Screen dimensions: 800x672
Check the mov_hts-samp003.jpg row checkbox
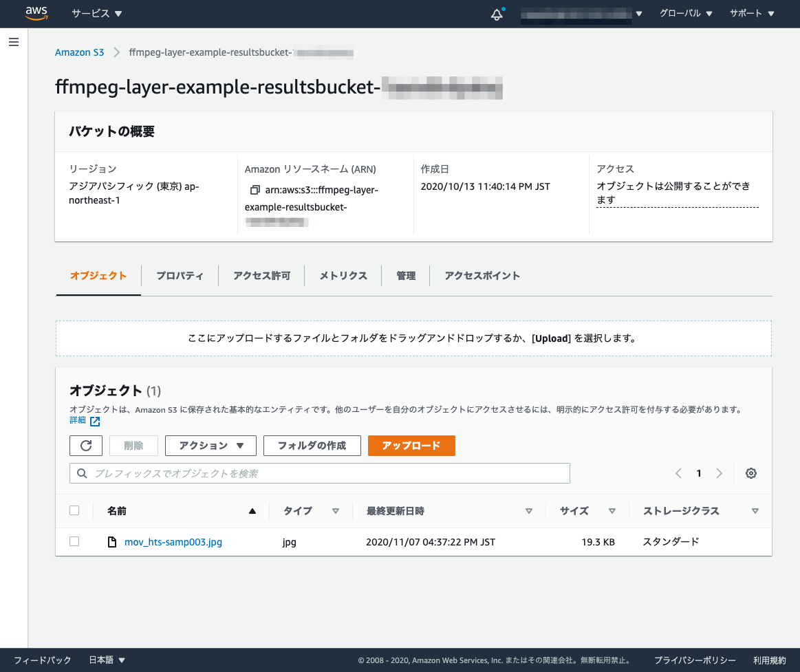coord(74,541)
